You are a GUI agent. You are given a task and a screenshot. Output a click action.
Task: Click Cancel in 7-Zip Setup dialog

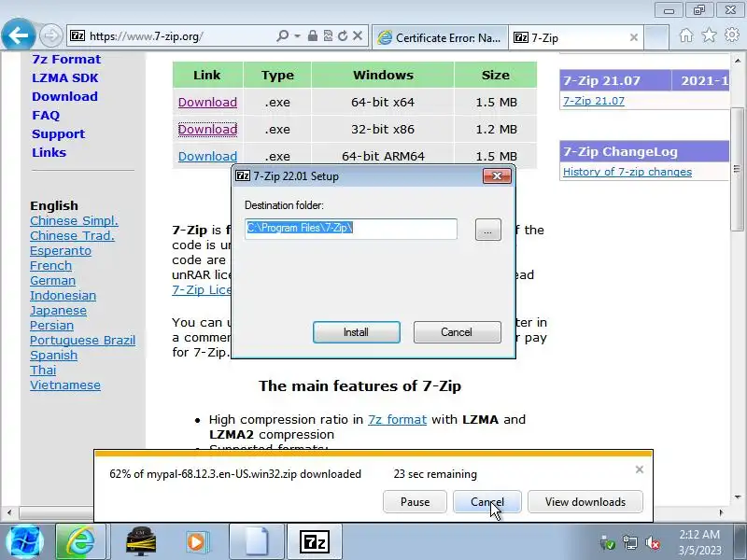[457, 332]
